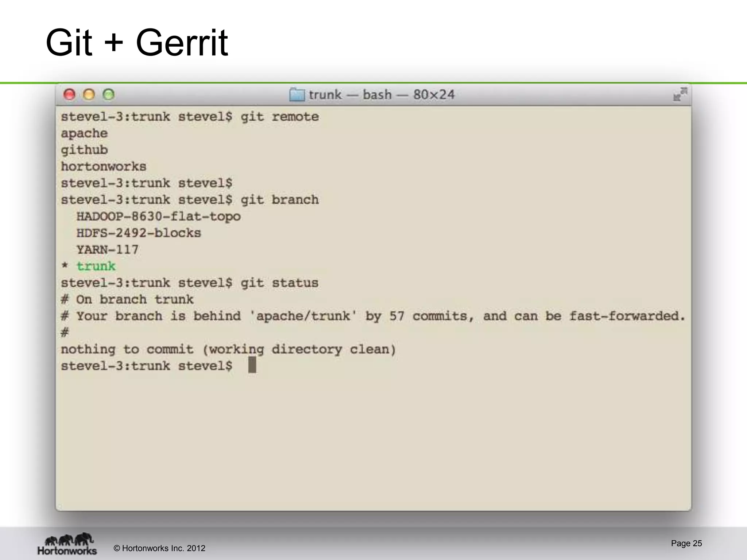
Task: Click the Hortonworks elephant logo in footer
Action: tap(67, 544)
